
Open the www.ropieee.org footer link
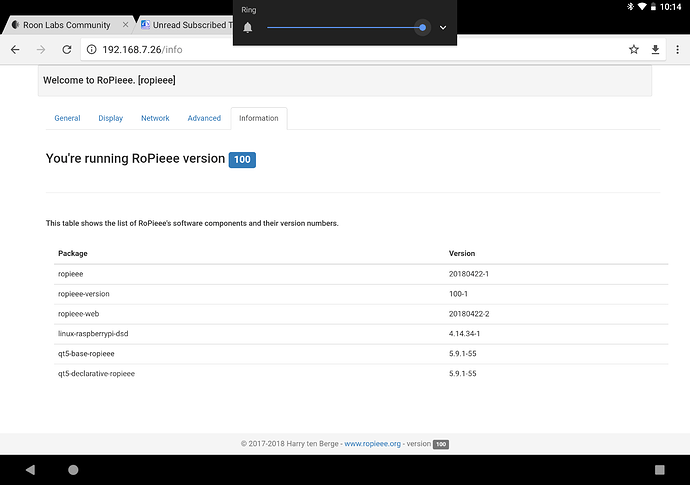point(372,444)
